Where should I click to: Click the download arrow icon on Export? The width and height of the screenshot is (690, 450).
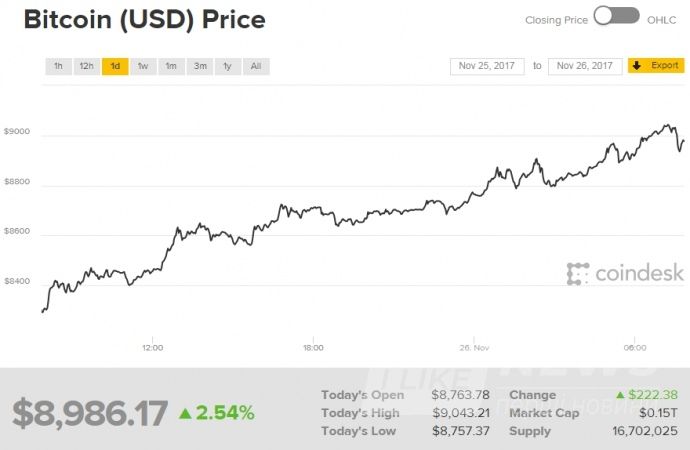[x=637, y=66]
